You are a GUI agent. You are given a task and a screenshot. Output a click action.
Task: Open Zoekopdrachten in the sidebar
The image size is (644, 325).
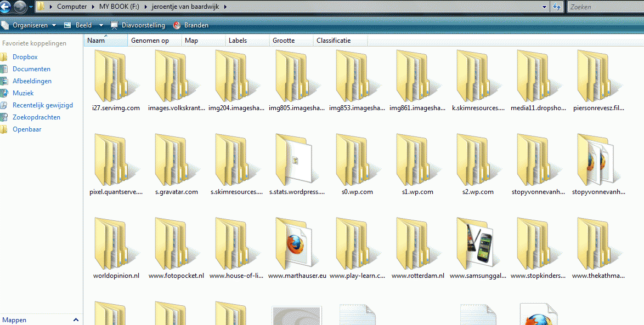37,117
